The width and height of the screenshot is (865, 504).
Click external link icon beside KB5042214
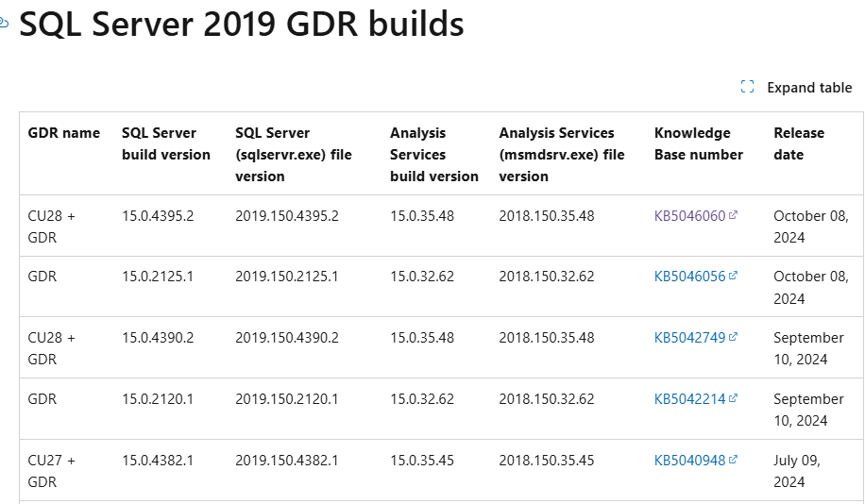(x=733, y=398)
